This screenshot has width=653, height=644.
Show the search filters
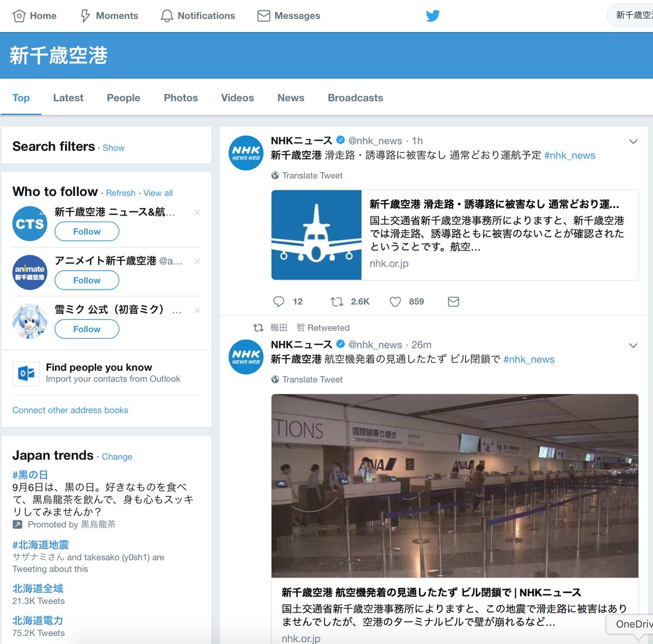pos(113,148)
